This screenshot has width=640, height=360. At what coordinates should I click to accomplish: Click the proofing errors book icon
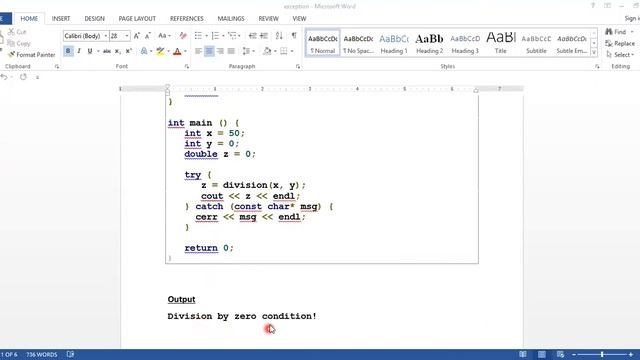coord(70,354)
